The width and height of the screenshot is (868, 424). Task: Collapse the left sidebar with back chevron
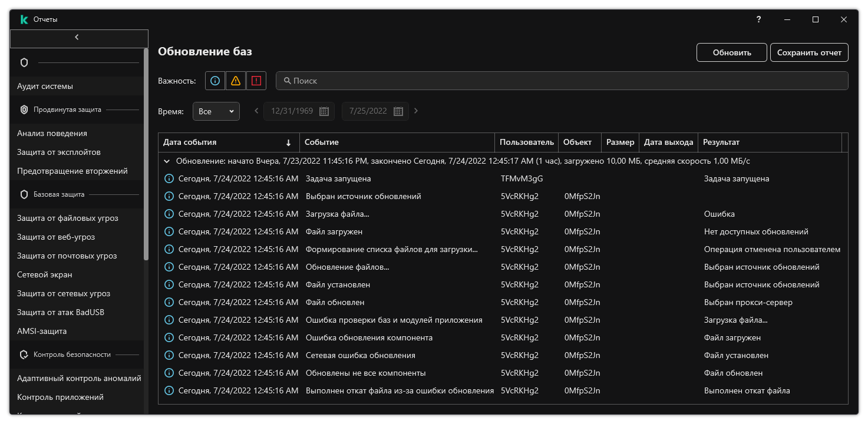(x=77, y=38)
